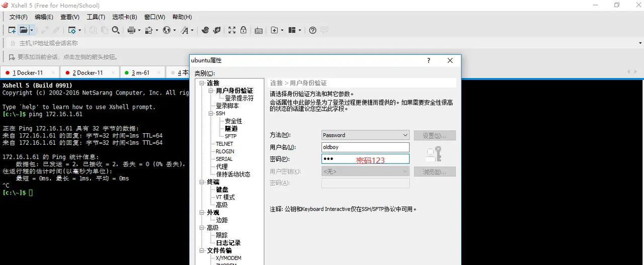Open the 用户密钥 <无> dropdown

click(x=365, y=171)
